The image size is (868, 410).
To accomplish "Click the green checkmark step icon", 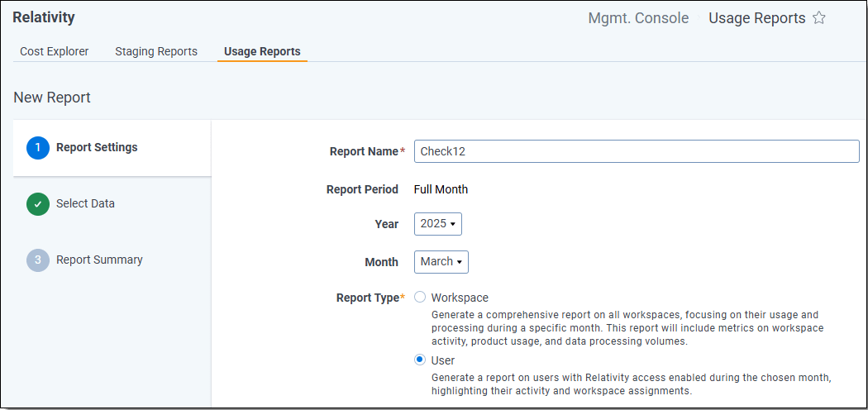I will pos(38,204).
